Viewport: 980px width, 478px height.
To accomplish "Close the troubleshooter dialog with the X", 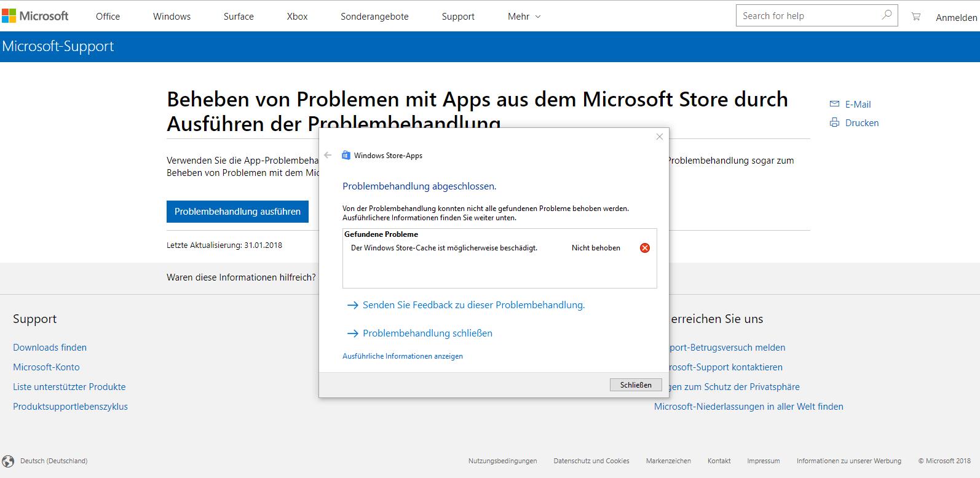I will pyautogui.click(x=660, y=137).
